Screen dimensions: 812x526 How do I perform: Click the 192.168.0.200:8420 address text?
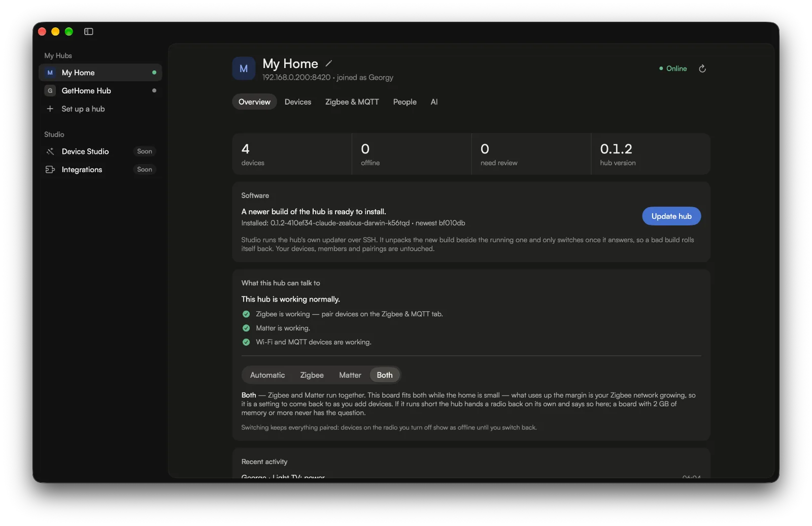[x=296, y=78]
